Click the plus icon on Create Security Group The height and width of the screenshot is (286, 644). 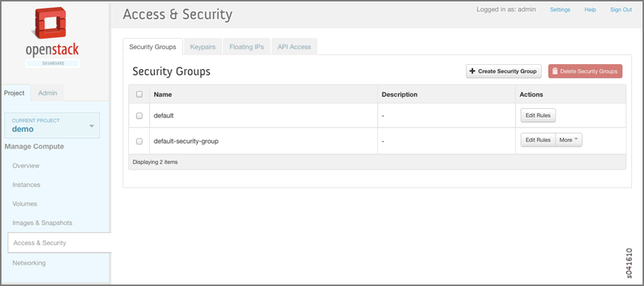pos(473,71)
